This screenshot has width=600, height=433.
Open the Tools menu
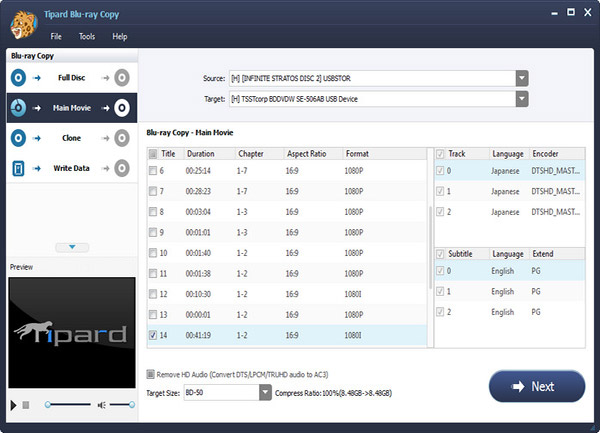click(x=87, y=36)
